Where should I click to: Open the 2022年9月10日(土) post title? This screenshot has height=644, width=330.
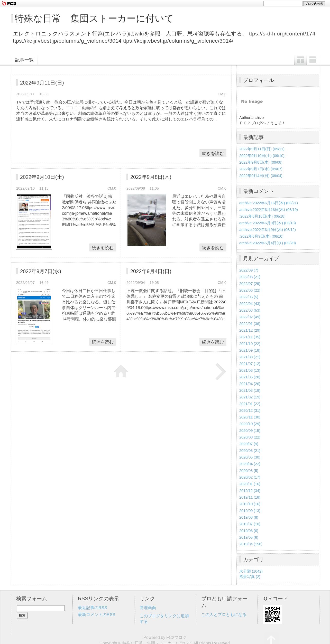click(42, 177)
